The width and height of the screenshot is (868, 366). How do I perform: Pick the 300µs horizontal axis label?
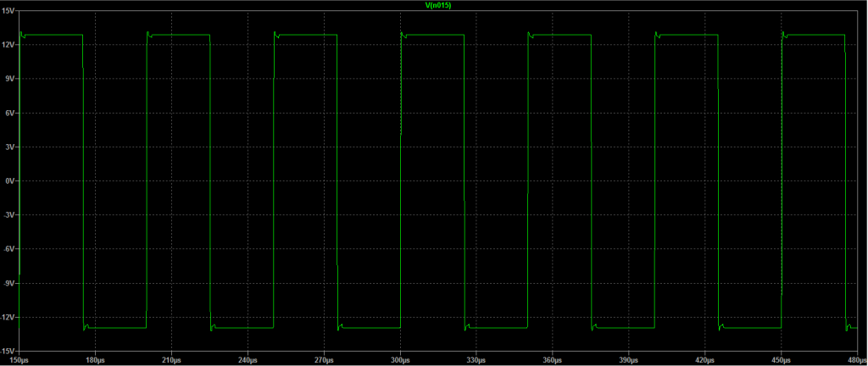(x=401, y=359)
